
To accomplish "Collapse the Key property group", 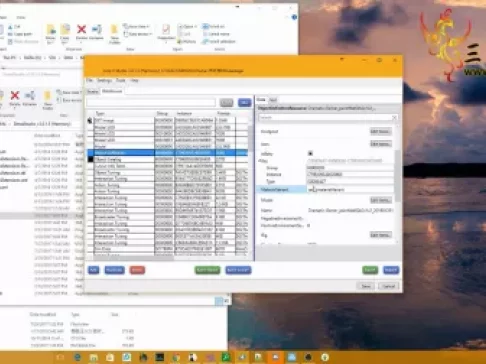I will tap(262, 161).
